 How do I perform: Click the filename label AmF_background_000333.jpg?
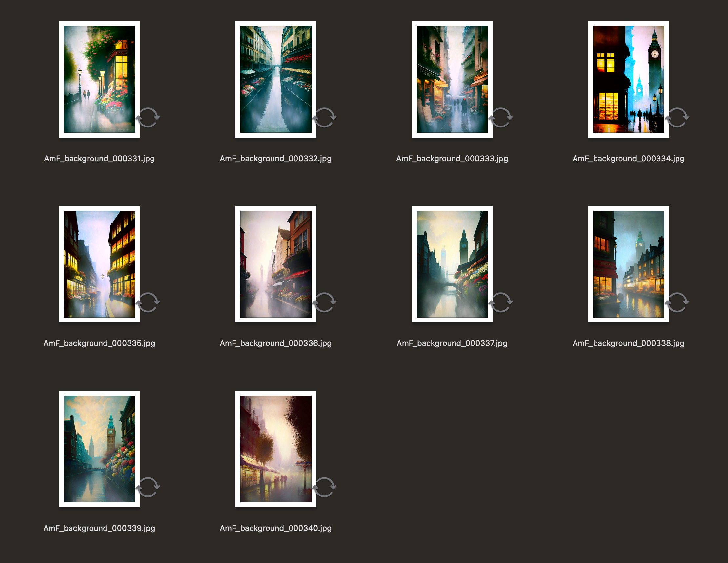(452, 159)
